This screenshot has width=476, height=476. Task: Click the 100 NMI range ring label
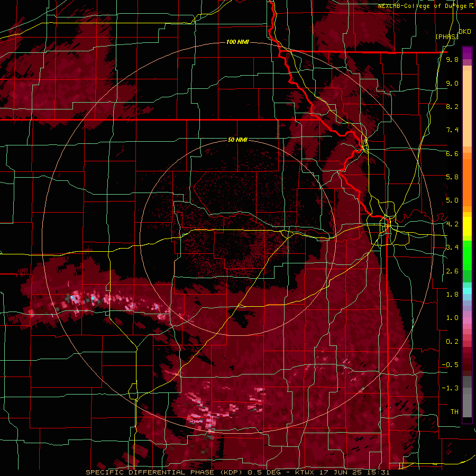(x=237, y=42)
